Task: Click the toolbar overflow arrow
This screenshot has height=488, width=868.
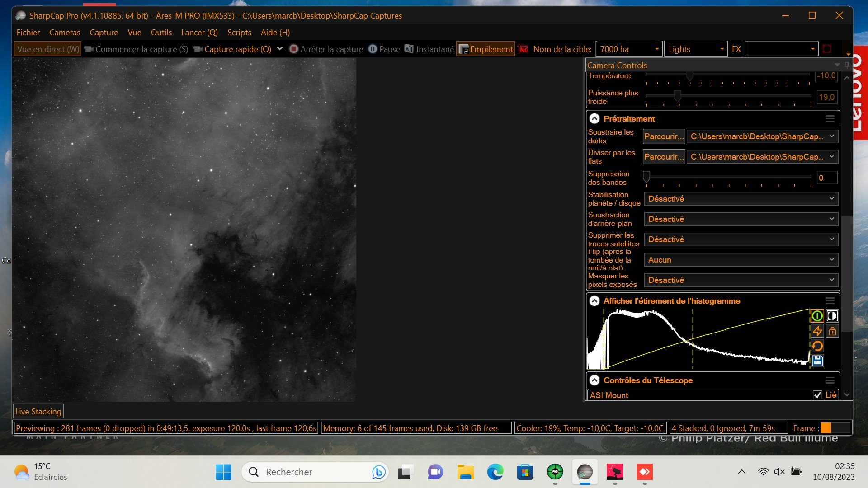Action: click(x=848, y=54)
